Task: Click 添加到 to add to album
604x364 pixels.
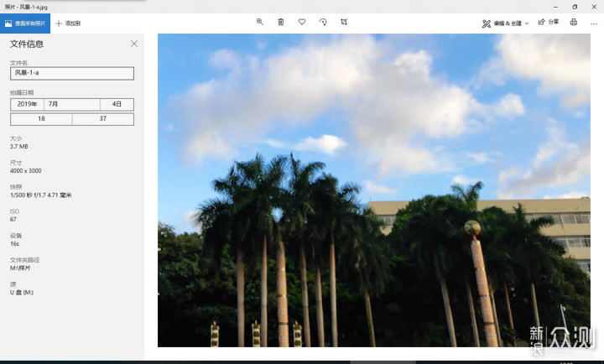Action: pyautogui.click(x=68, y=23)
